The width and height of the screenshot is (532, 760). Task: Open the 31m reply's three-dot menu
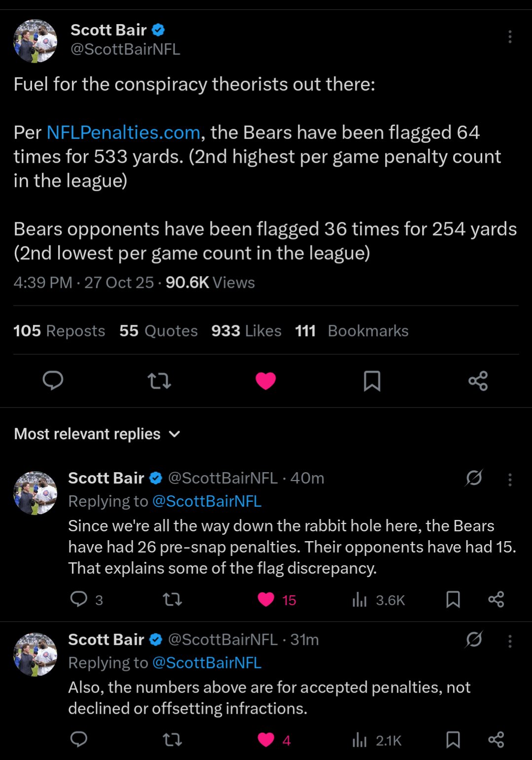(510, 641)
